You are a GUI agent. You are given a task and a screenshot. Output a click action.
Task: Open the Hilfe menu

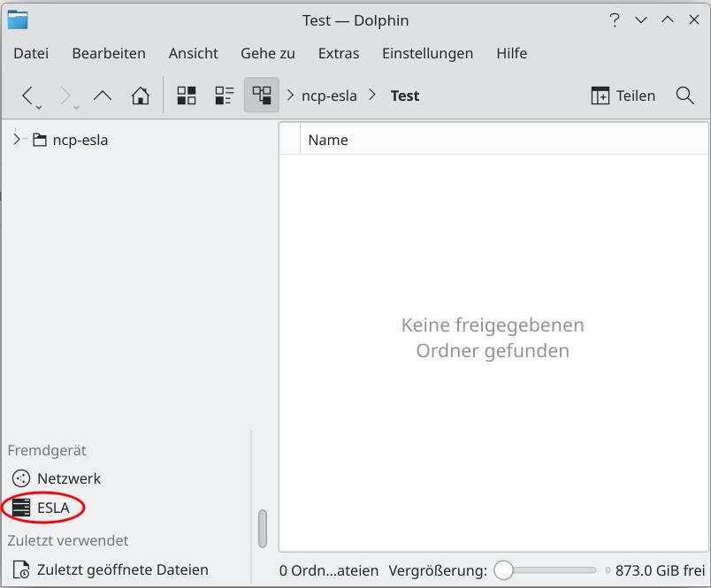click(x=511, y=54)
